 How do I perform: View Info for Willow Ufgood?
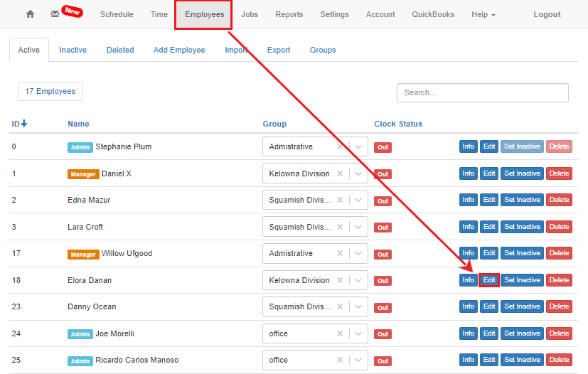468,253
